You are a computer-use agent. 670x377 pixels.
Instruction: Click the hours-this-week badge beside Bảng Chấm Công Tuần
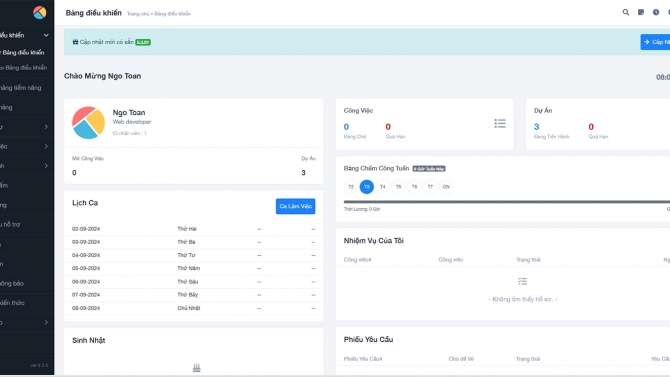click(429, 169)
